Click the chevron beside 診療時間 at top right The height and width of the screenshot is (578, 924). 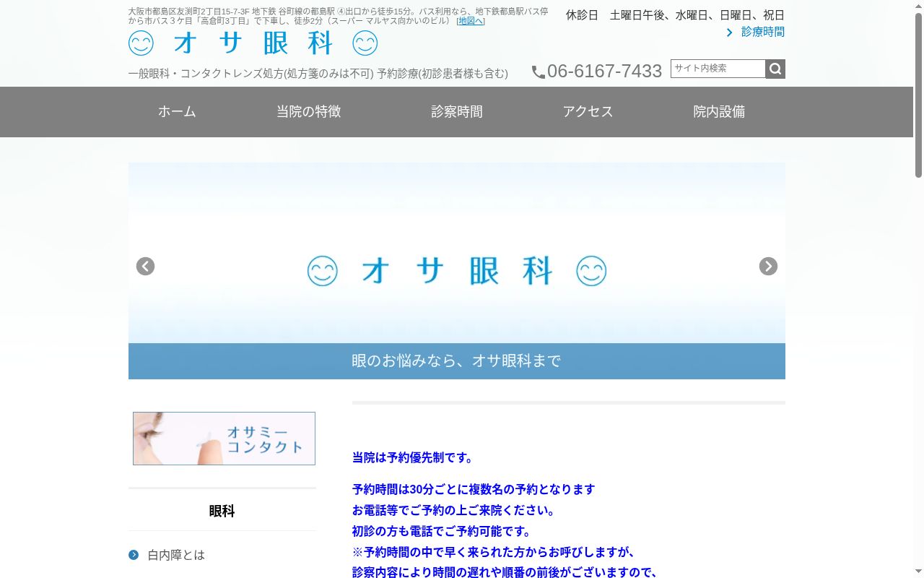coord(730,33)
